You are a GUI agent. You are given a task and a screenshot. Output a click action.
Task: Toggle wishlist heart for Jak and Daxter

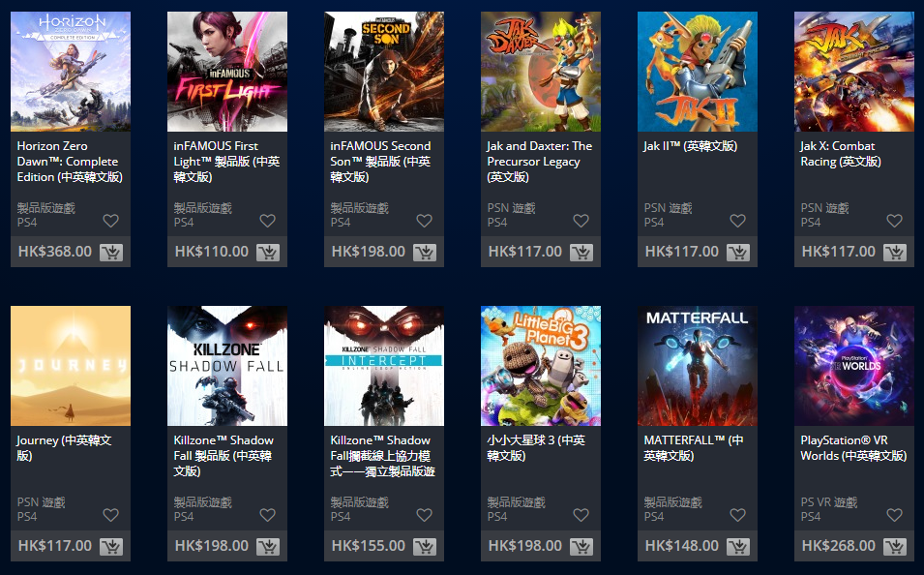coord(581,221)
